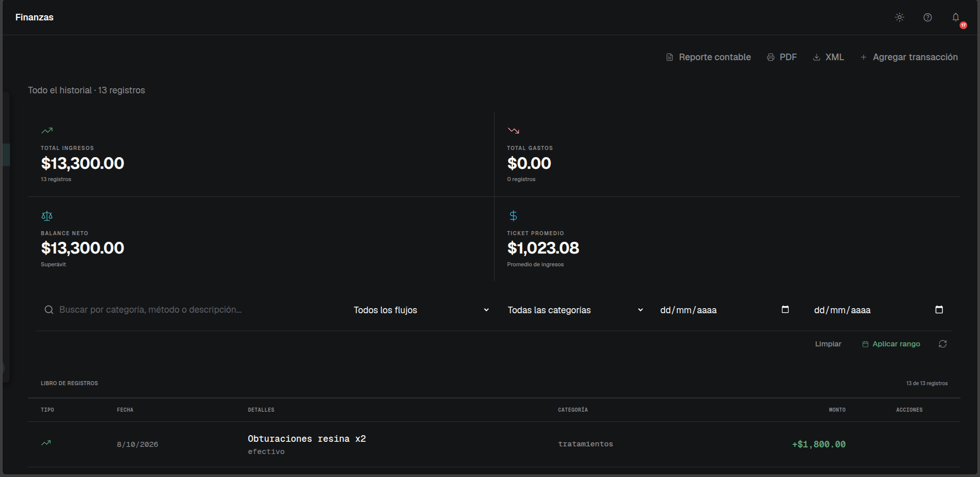Screen dimensions: 980x477
Task: Click the 13 de 13 registros label
Action: pyautogui.click(x=927, y=383)
